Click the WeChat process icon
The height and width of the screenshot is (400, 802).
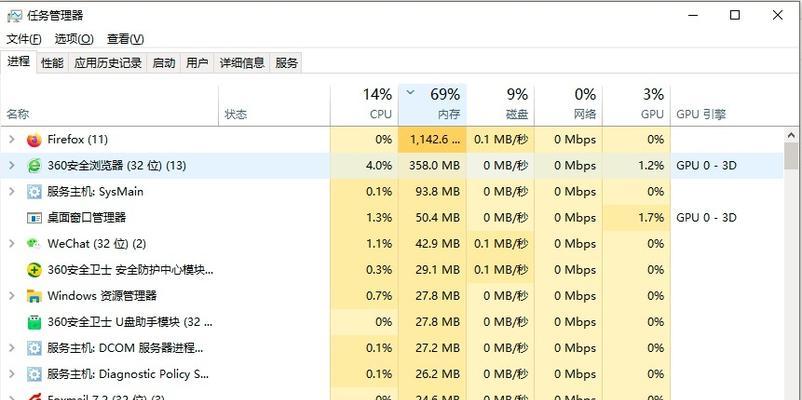[x=34, y=244]
